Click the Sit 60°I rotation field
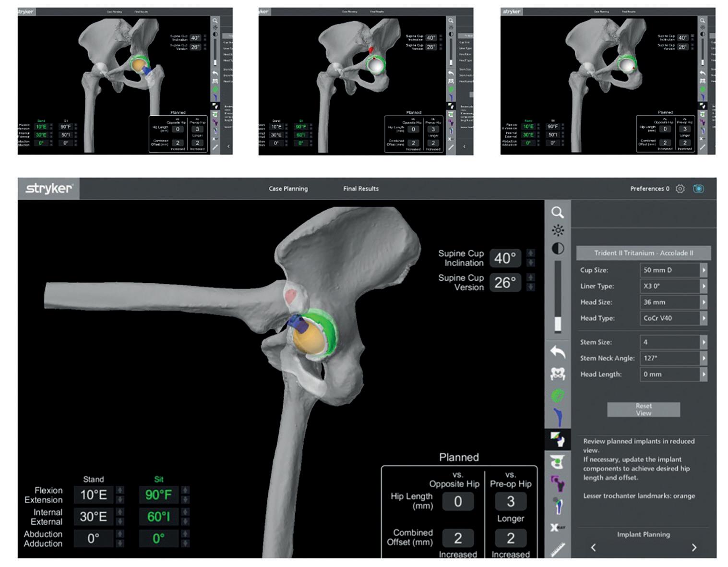The width and height of the screenshot is (728, 567). [x=159, y=517]
